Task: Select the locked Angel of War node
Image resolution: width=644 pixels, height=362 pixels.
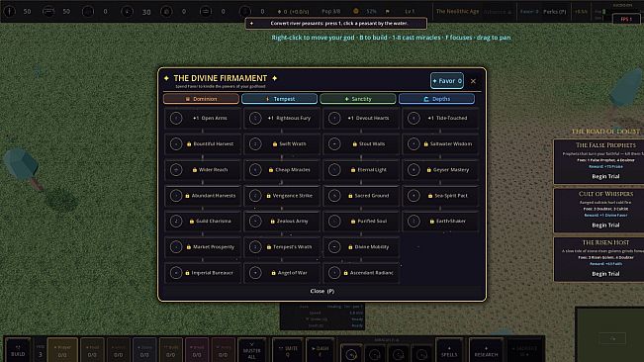Action: (282, 273)
